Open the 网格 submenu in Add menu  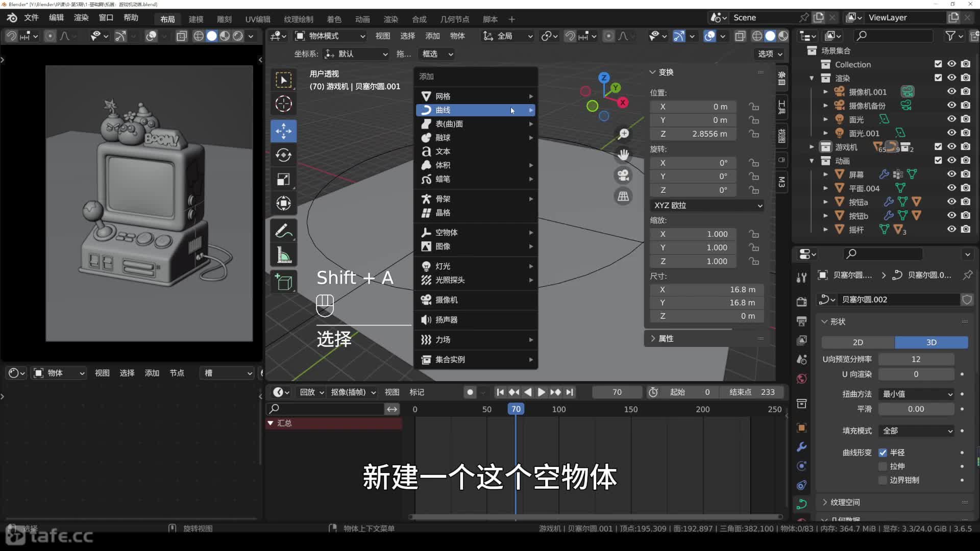pos(476,96)
